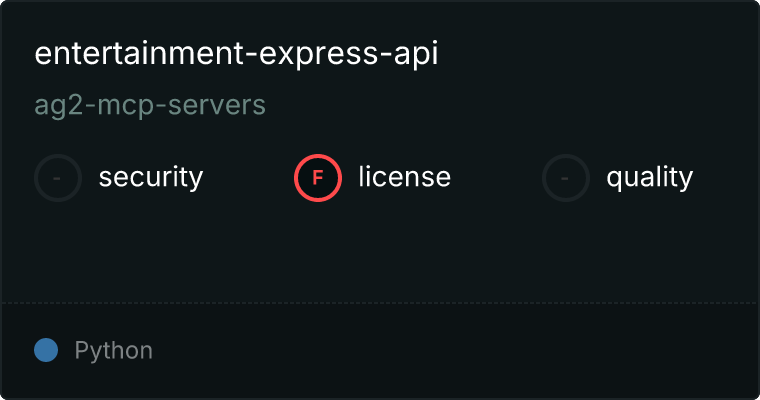
Task: Click the empty card area below the badges
Action: pyautogui.click(x=380, y=250)
